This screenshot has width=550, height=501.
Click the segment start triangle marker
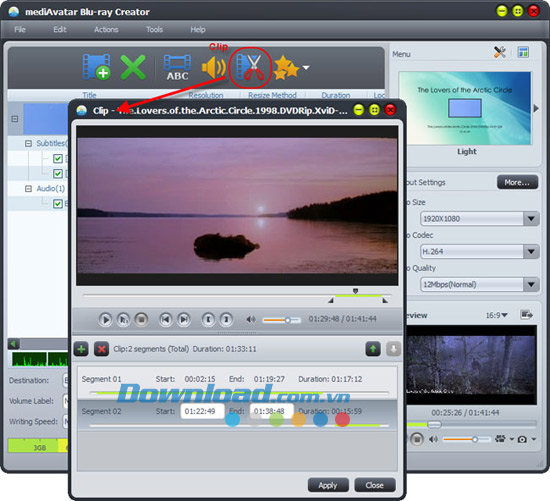point(330,300)
